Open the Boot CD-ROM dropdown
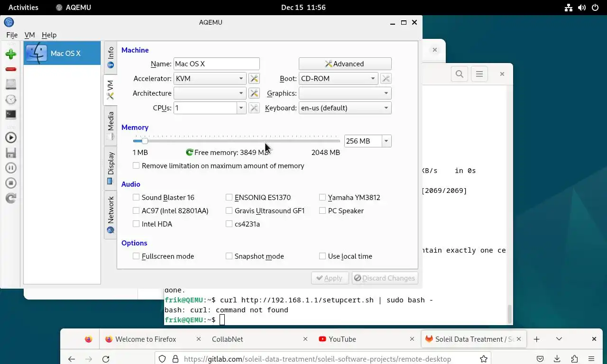This screenshot has height=364, width=607. [339, 79]
